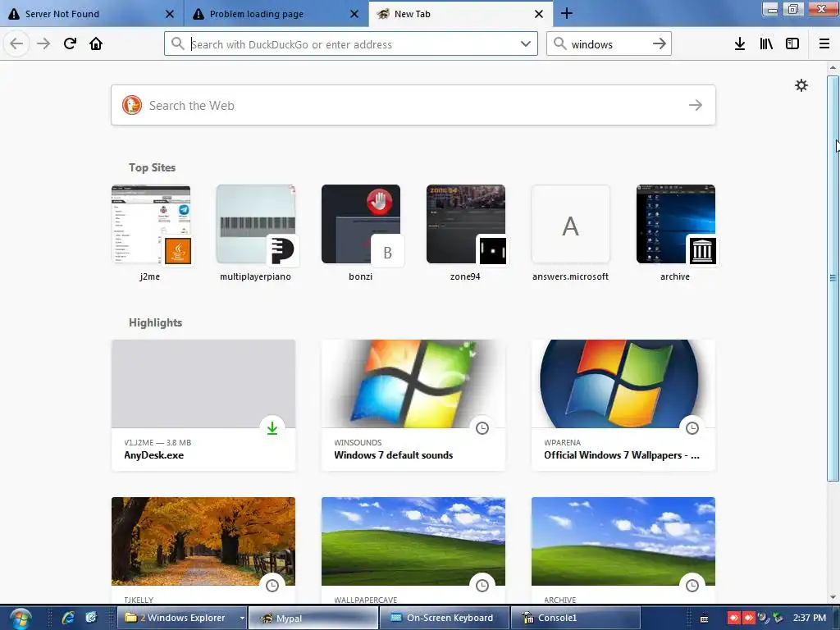Viewport: 840px width, 630px height.
Task: Click the search box magnifier icon
Action: click(x=559, y=43)
